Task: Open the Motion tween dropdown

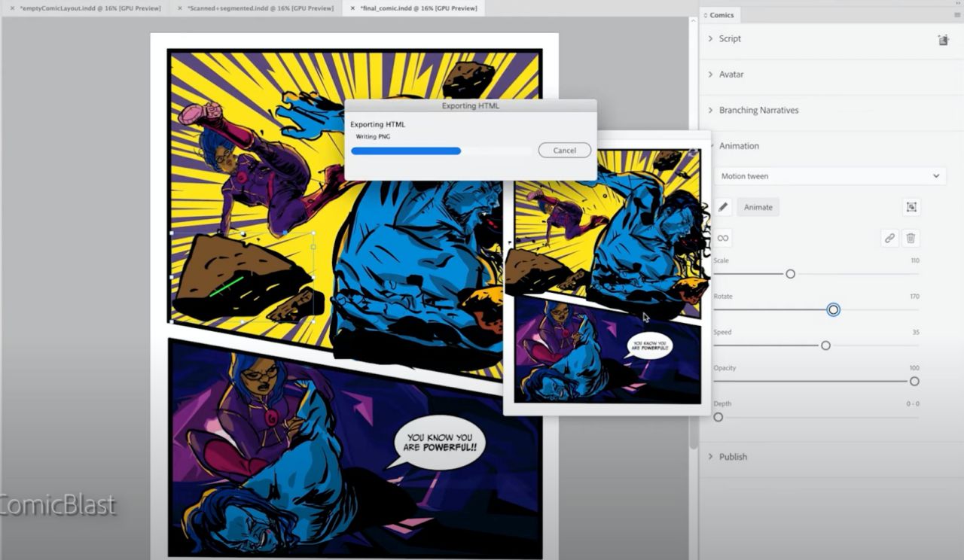Action: pyautogui.click(x=830, y=176)
